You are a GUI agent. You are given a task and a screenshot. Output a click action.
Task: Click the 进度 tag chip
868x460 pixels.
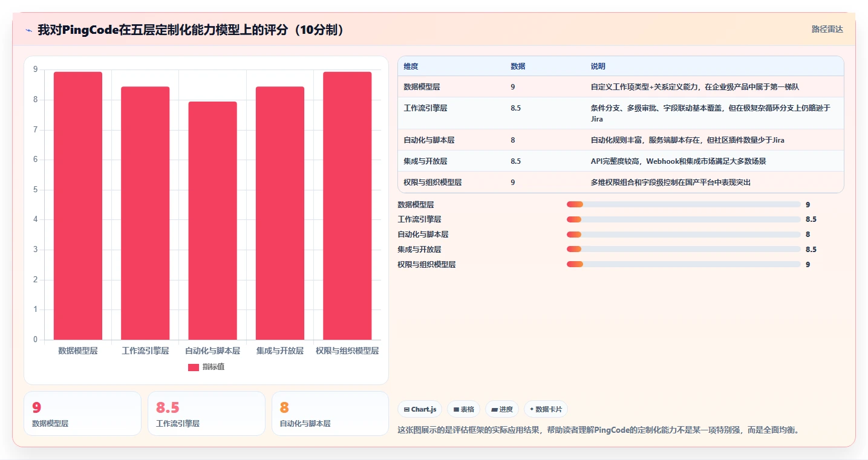click(502, 409)
